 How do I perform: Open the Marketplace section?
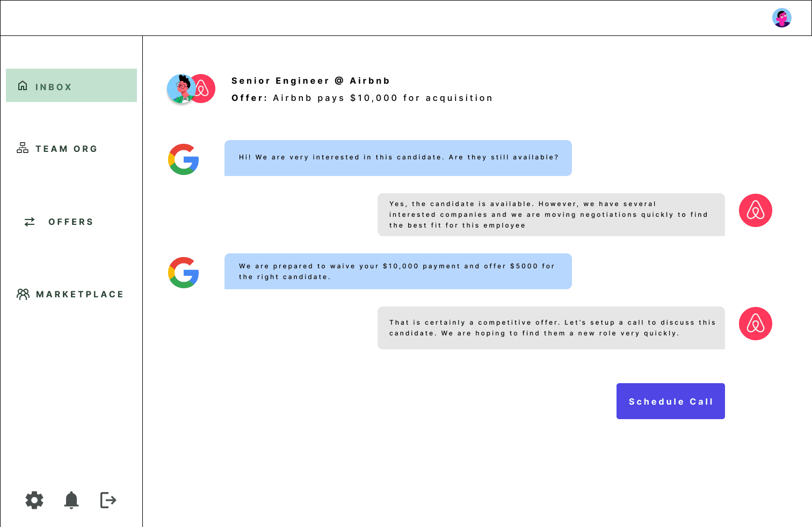pyautogui.click(x=70, y=294)
